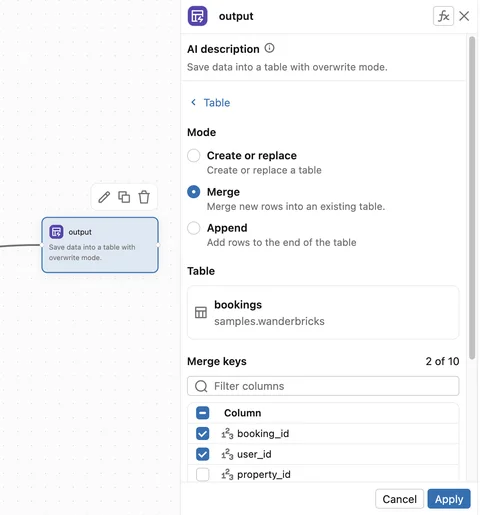Screen dimensions: 480x515
Task: Click the output panel header icon
Action: point(197,16)
